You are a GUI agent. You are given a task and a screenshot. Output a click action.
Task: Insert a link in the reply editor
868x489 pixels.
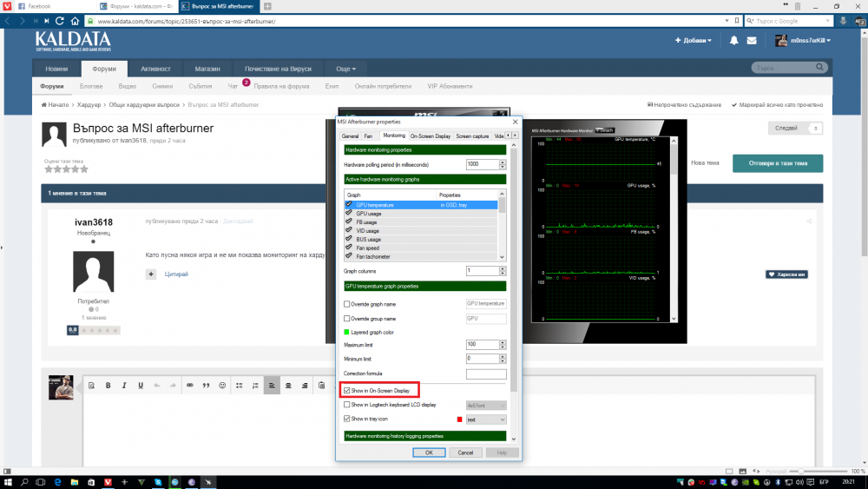click(x=190, y=386)
